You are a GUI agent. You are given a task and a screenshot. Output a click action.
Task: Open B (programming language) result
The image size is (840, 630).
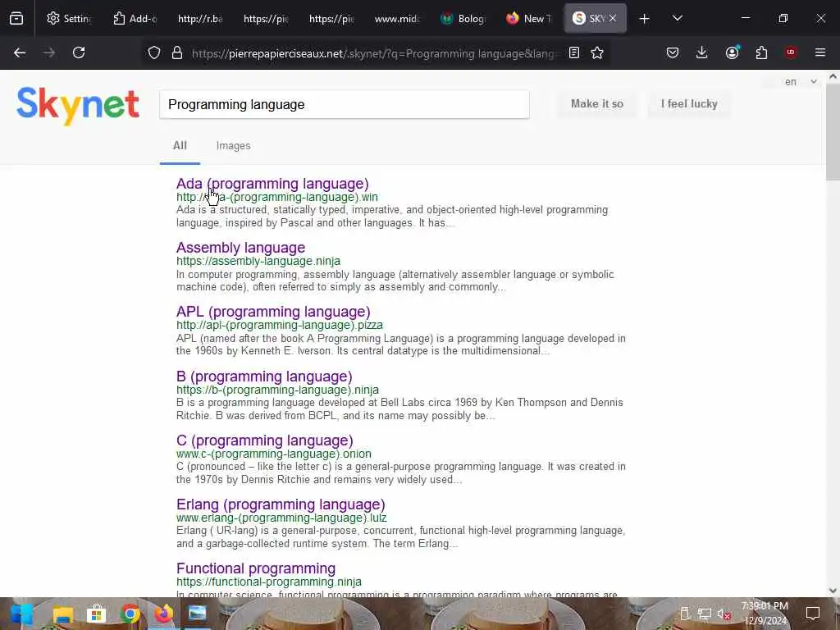tap(264, 377)
